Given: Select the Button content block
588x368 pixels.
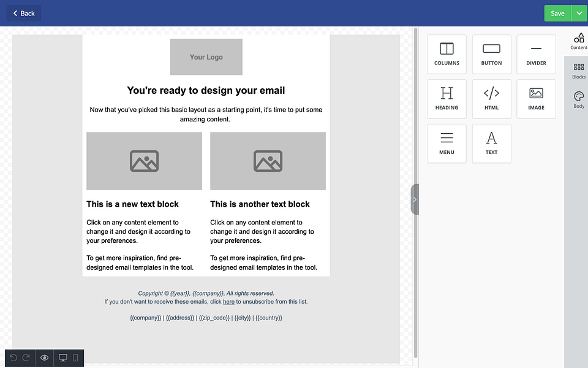Looking at the screenshot, I should tap(491, 54).
